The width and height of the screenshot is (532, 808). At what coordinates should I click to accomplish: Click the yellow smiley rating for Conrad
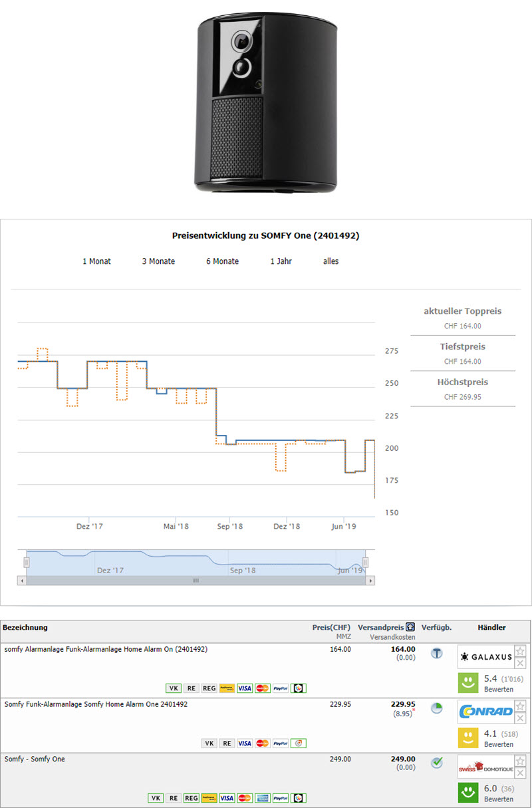(x=469, y=738)
